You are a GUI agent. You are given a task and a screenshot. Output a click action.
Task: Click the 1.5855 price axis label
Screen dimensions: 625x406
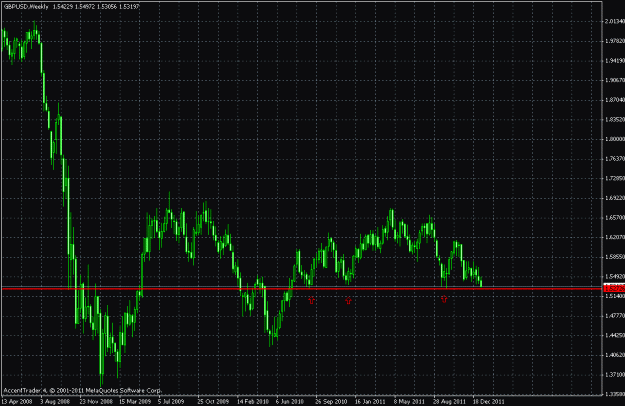(x=615, y=257)
